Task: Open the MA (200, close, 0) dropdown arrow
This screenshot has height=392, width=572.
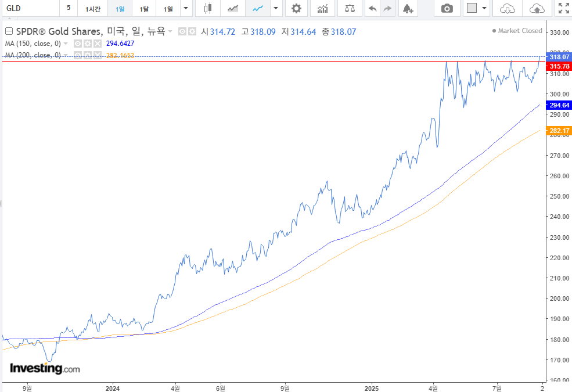Action: (x=66, y=55)
